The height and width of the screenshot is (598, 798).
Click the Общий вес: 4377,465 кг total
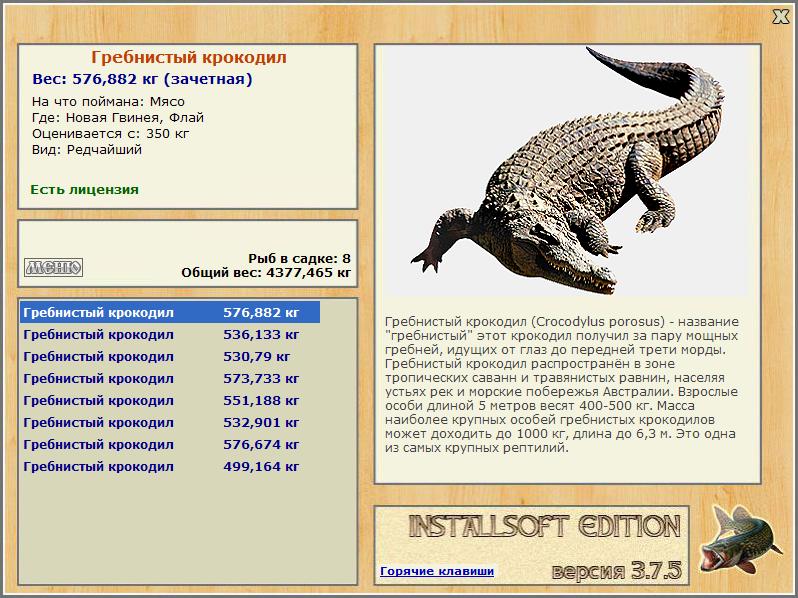[x=266, y=272]
